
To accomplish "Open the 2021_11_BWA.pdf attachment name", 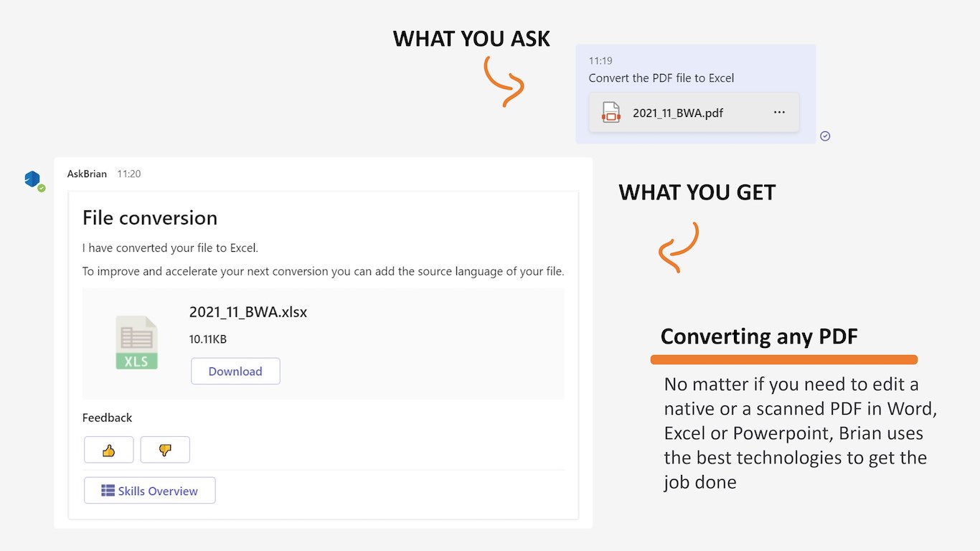I will click(677, 113).
